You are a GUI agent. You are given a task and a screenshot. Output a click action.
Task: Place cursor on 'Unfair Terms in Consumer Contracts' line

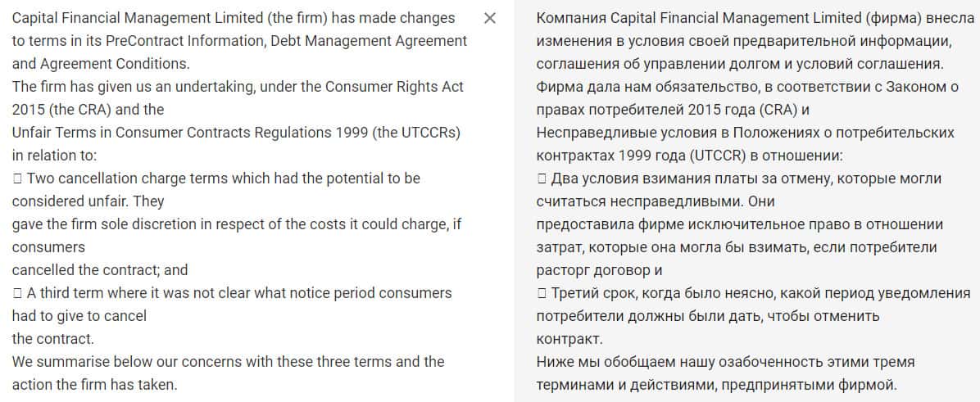click(x=236, y=133)
